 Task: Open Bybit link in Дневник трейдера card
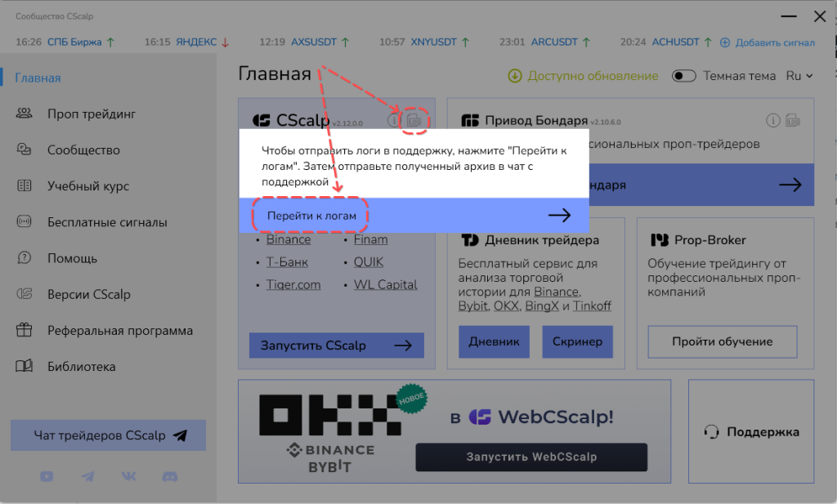pyautogui.click(x=473, y=306)
